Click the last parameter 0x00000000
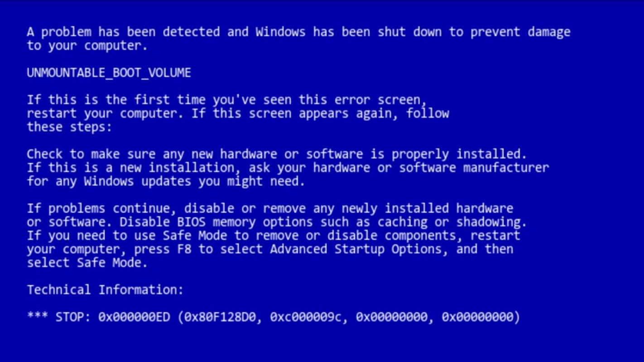 [478, 317]
